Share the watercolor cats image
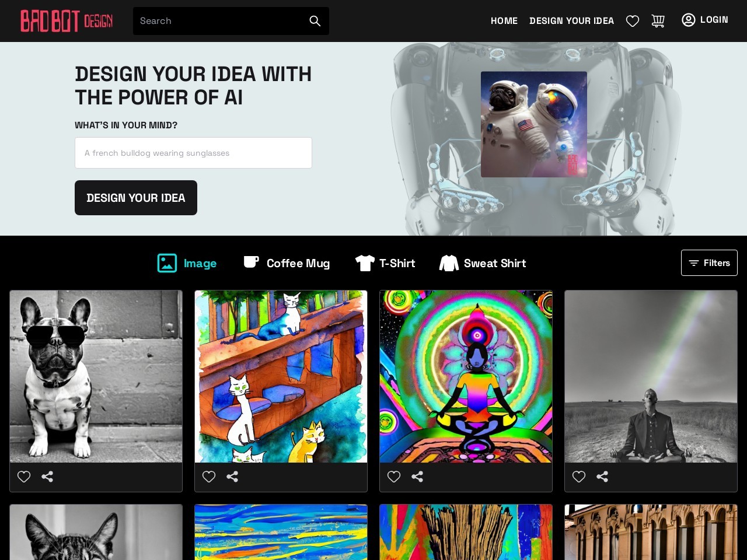Viewport: 747px width, 560px height. point(232,477)
